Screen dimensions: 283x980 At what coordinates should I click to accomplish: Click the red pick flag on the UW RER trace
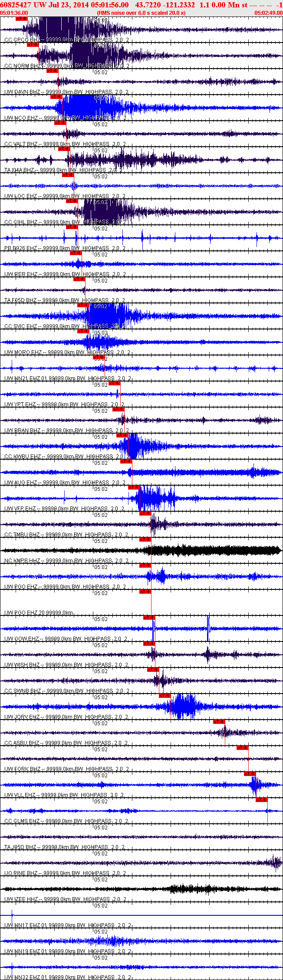tap(76, 253)
